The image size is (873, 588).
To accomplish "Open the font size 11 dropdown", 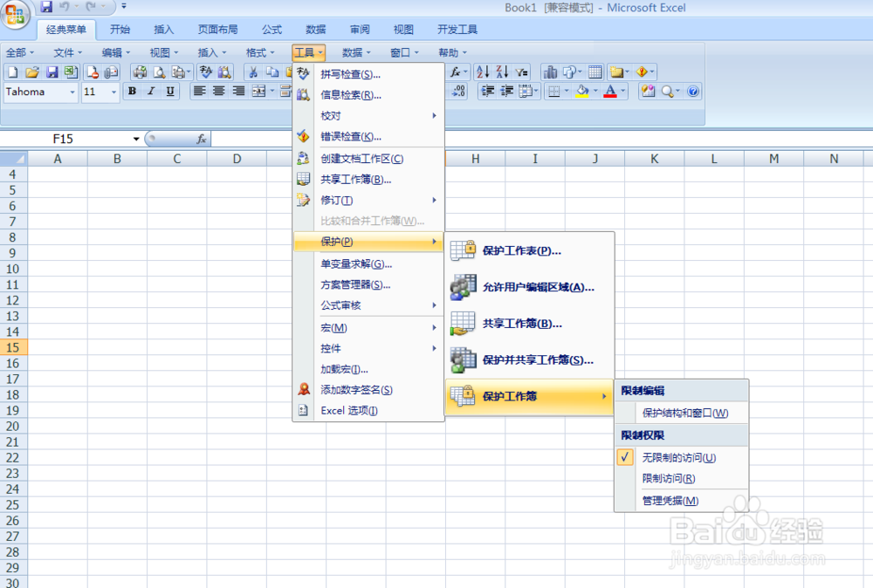I will point(114,92).
